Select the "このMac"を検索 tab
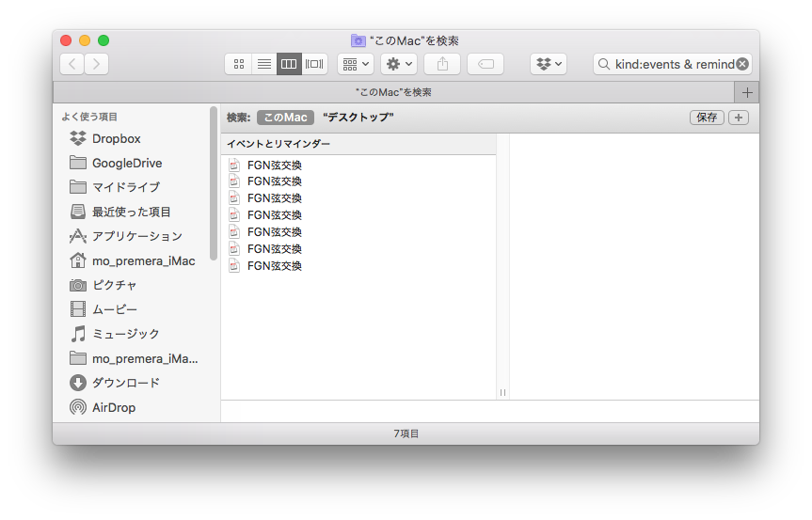812x520 pixels. [x=393, y=92]
